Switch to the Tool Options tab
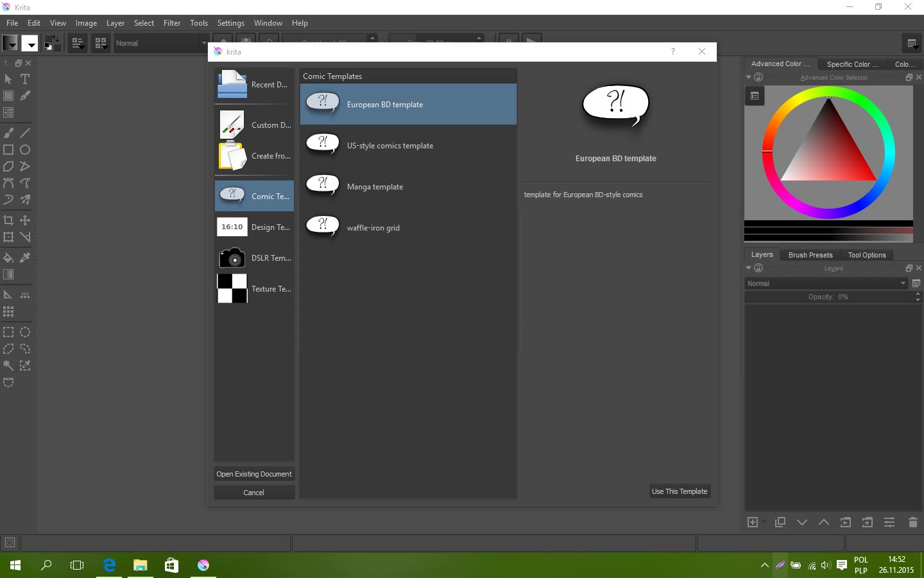 (x=867, y=255)
